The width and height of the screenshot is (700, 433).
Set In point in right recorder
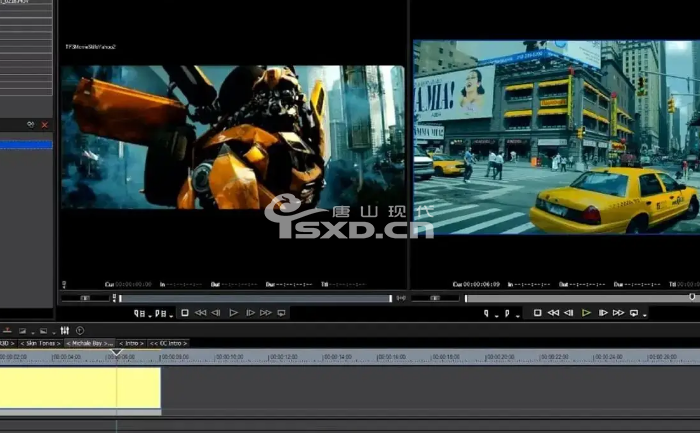[486, 313]
